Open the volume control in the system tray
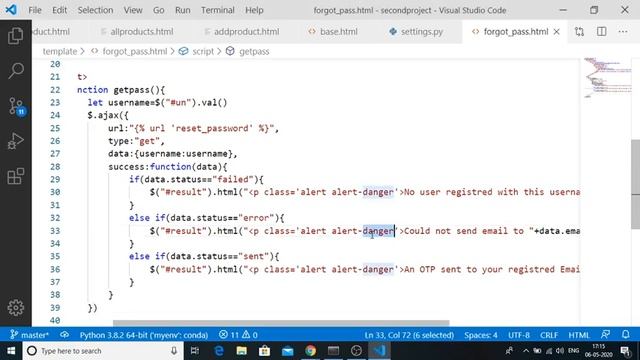 click(x=560, y=351)
